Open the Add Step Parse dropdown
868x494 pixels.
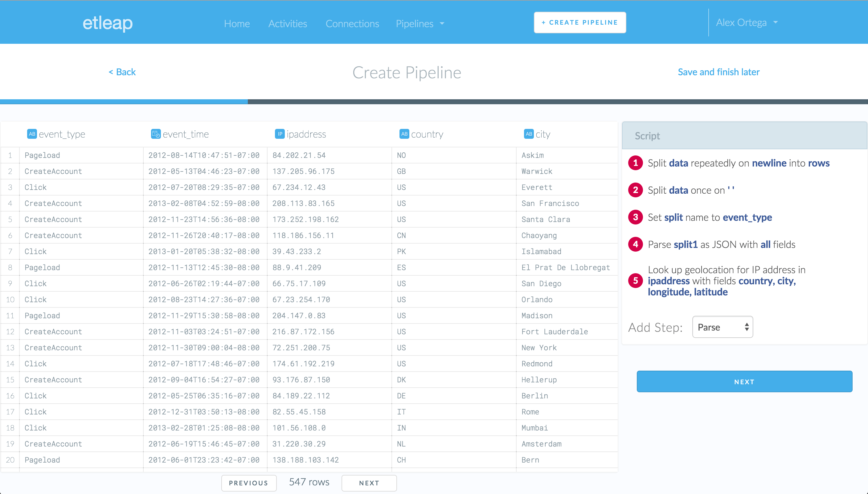pos(722,327)
